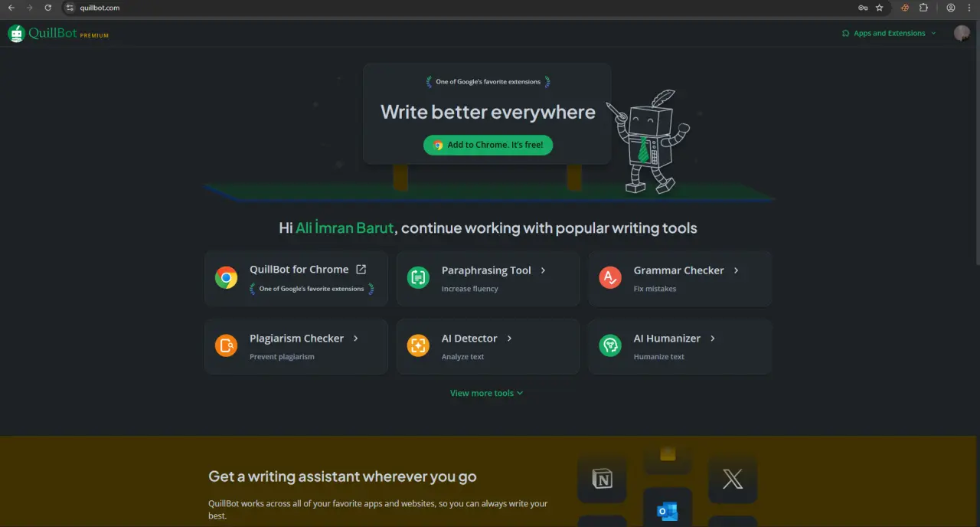The height and width of the screenshot is (527, 980).
Task: Click the Fix mistakes subtitle
Action: 655,289
